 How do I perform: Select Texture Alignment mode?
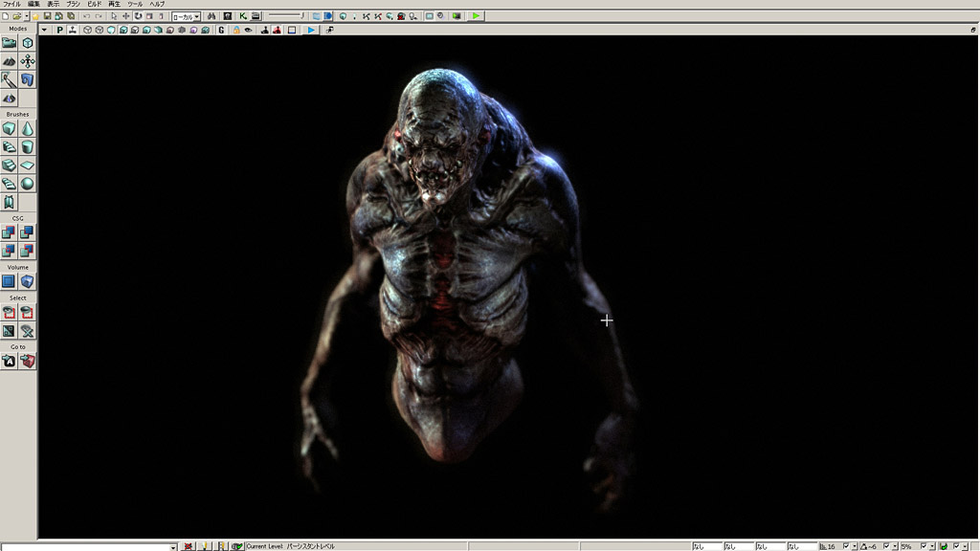pos(28,61)
